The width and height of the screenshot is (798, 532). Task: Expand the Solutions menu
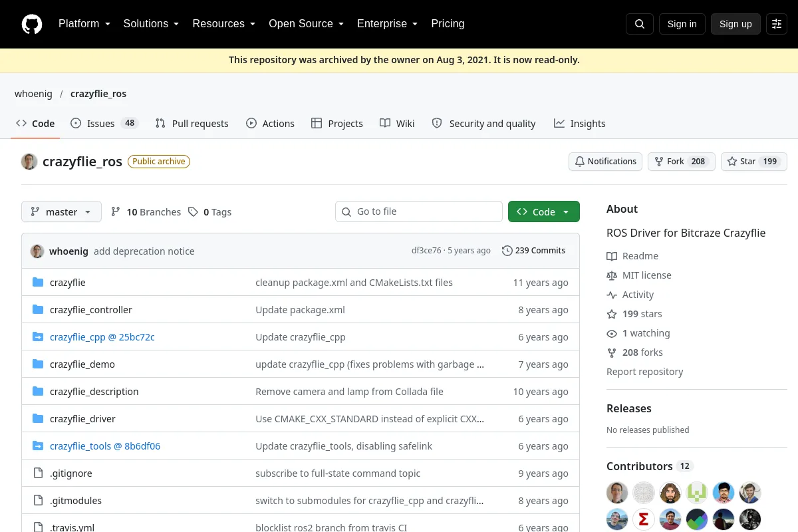[151, 24]
